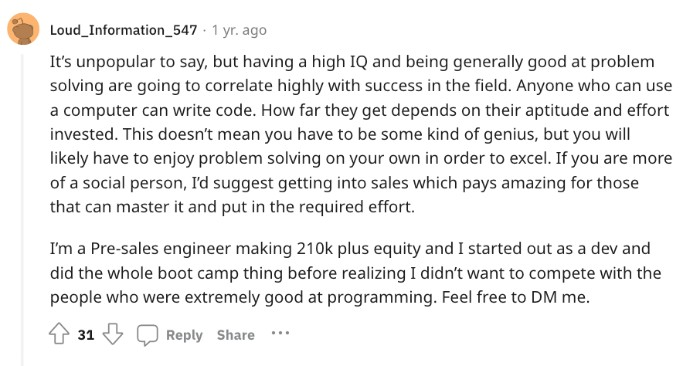Click the vote count showing 31
The width and height of the screenshot is (700, 366).
(86, 335)
